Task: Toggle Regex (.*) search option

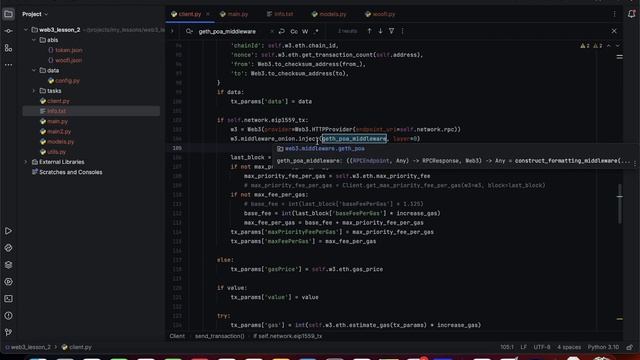Action: click(317, 31)
